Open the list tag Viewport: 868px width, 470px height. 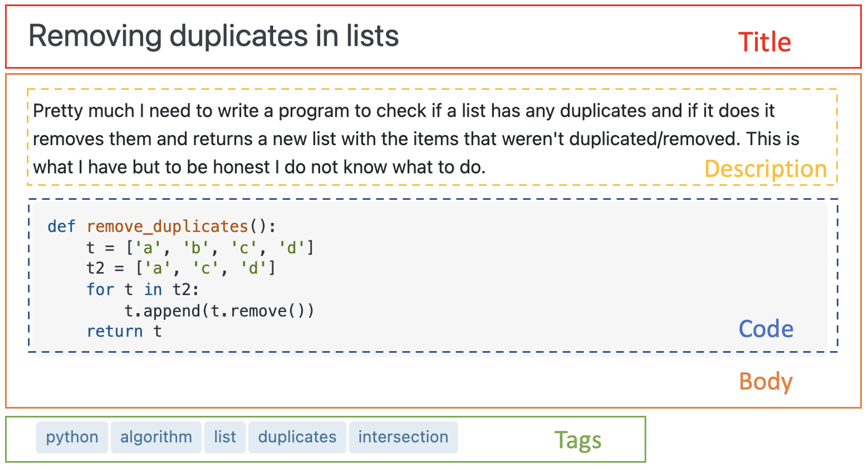click(225, 437)
